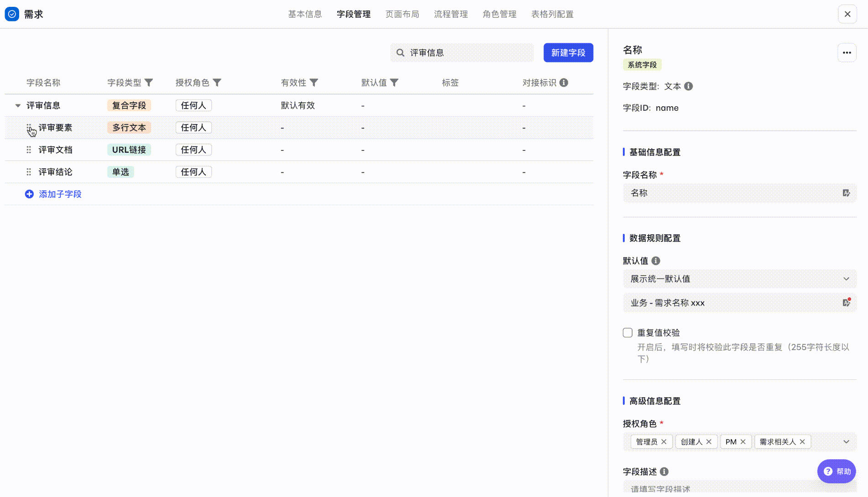Remove the PM role tag

coord(743,442)
